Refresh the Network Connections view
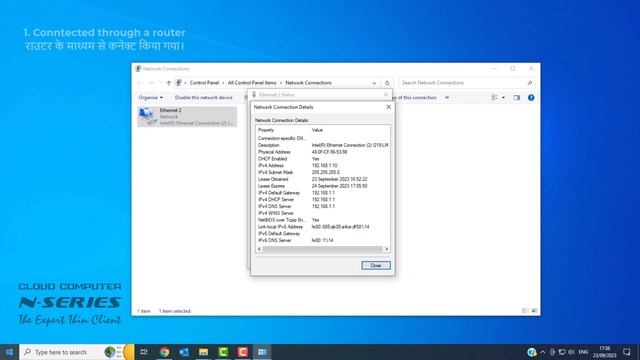 point(387,83)
